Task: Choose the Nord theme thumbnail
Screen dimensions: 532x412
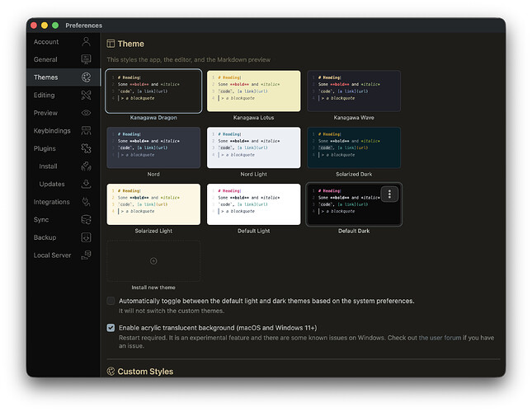Action: 153,147
